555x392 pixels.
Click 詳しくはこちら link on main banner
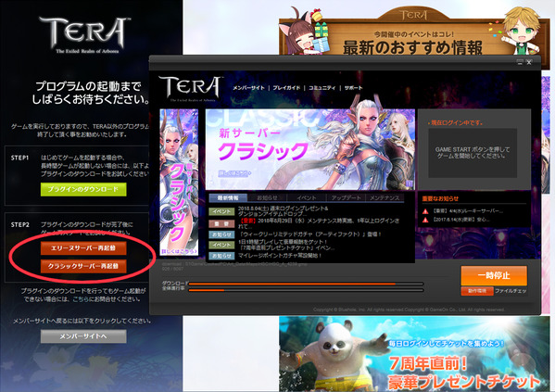234,173
